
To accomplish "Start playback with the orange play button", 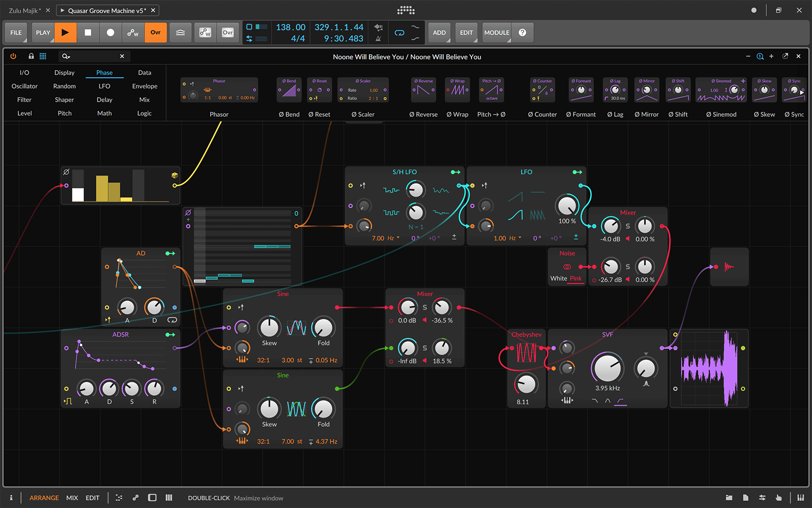I will (65, 33).
